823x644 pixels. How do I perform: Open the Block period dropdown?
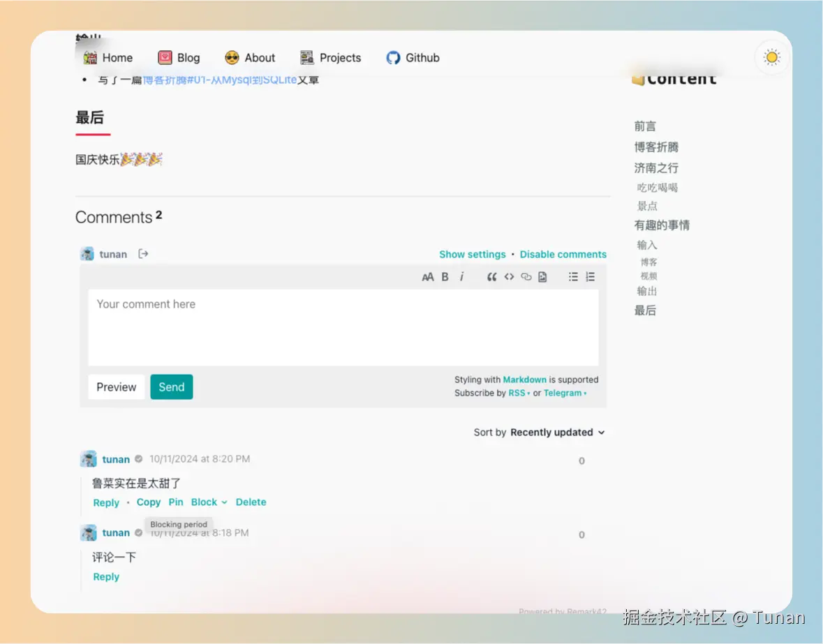pyautogui.click(x=209, y=502)
